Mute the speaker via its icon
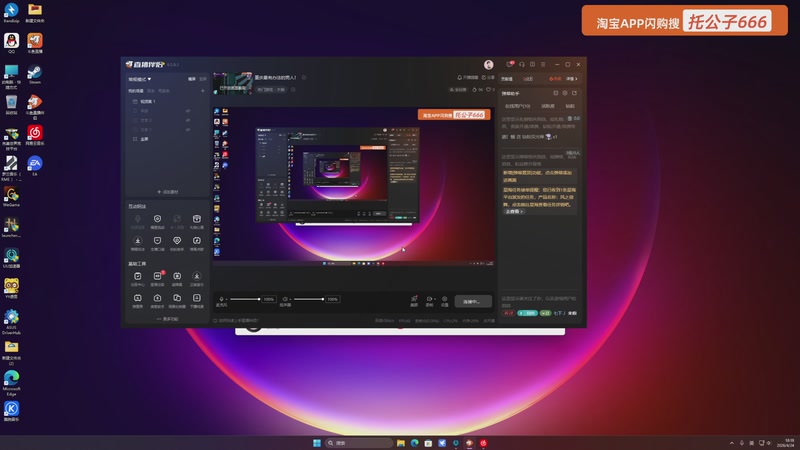Viewport: 800px width, 450px height. (285, 299)
